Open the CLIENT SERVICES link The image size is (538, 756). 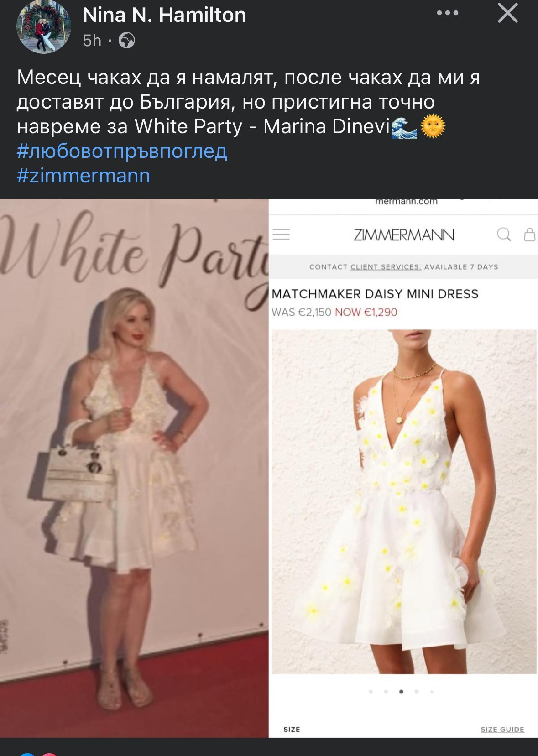tap(386, 267)
